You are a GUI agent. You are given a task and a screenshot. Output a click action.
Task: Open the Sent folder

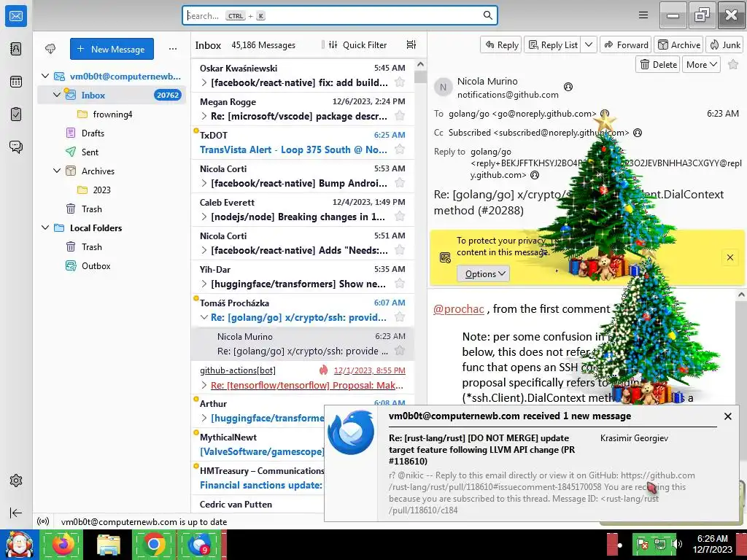(x=90, y=152)
